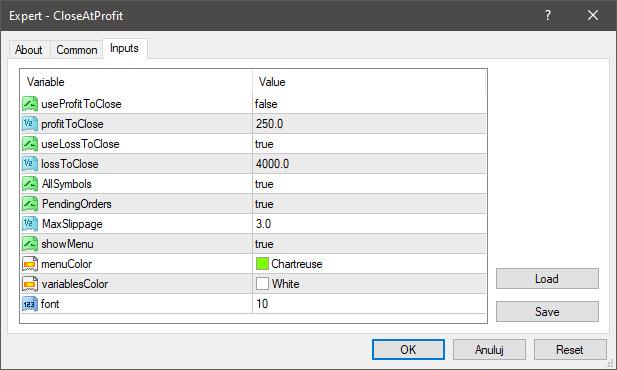
Task: Click the boolean icon beside useProfitToClose
Action: tap(30, 104)
